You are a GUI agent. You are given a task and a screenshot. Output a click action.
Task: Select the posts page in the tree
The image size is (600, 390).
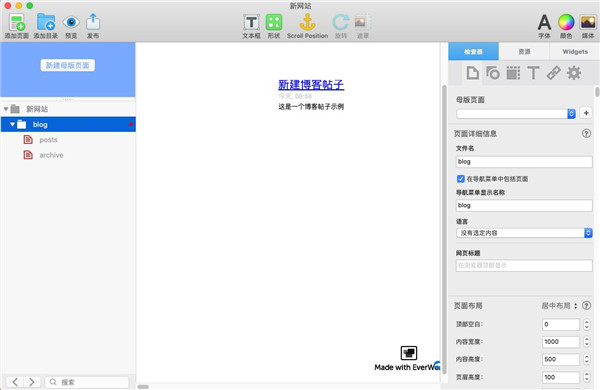click(68, 140)
